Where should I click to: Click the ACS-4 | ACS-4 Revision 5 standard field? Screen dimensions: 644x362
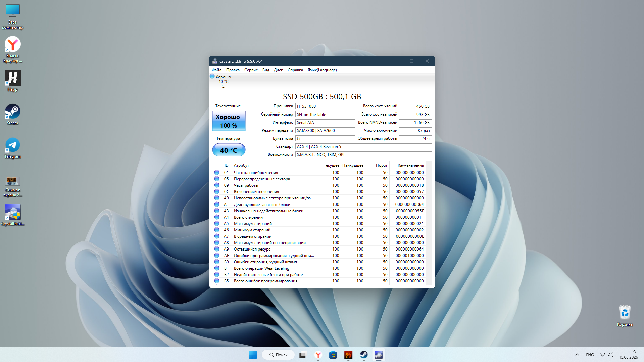[x=363, y=146]
